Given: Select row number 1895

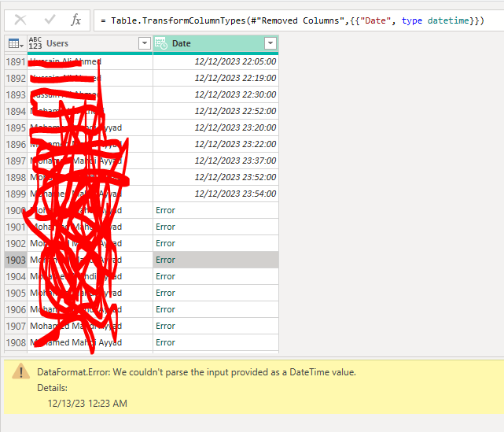Looking at the screenshot, I should click(16, 127).
